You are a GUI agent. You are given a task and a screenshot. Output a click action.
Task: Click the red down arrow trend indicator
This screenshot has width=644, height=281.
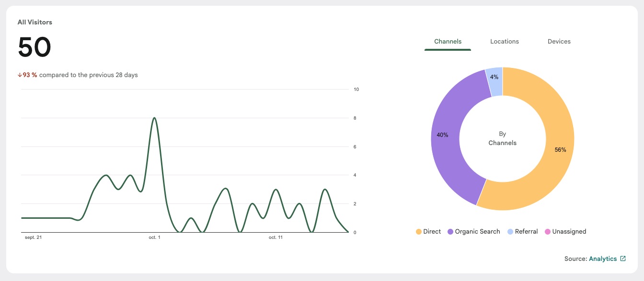[x=20, y=75]
